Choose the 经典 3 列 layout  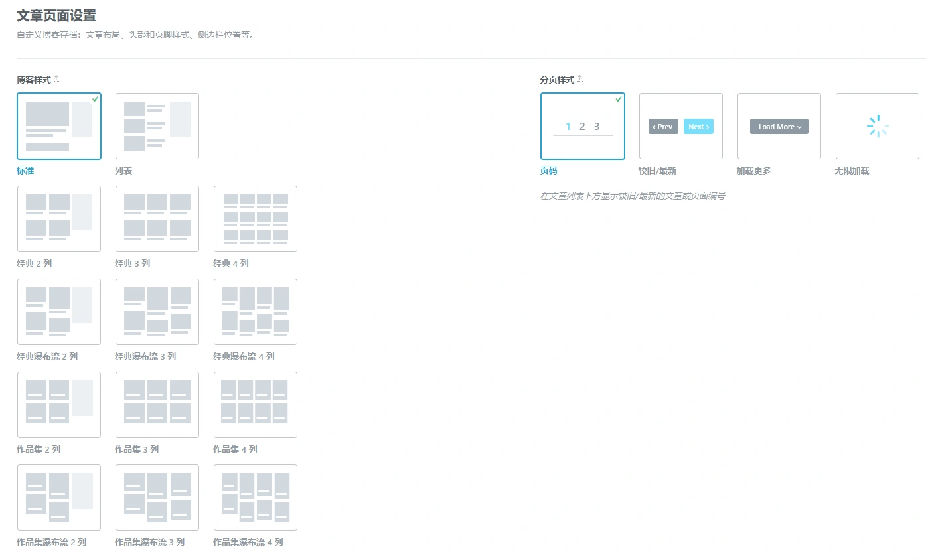click(157, 219)
